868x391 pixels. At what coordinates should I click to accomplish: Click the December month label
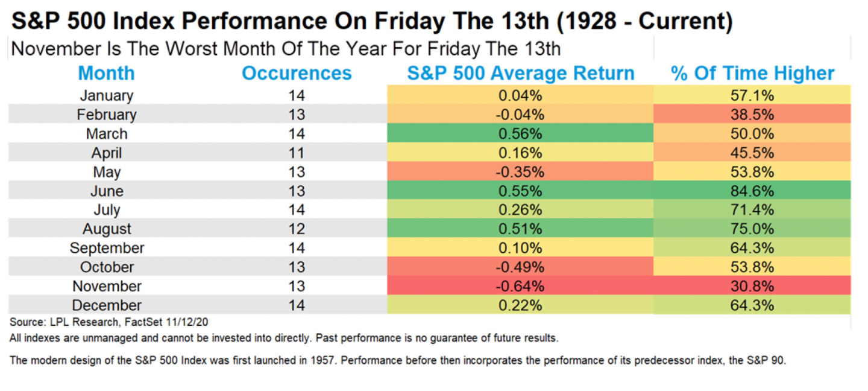pos(106,305)
